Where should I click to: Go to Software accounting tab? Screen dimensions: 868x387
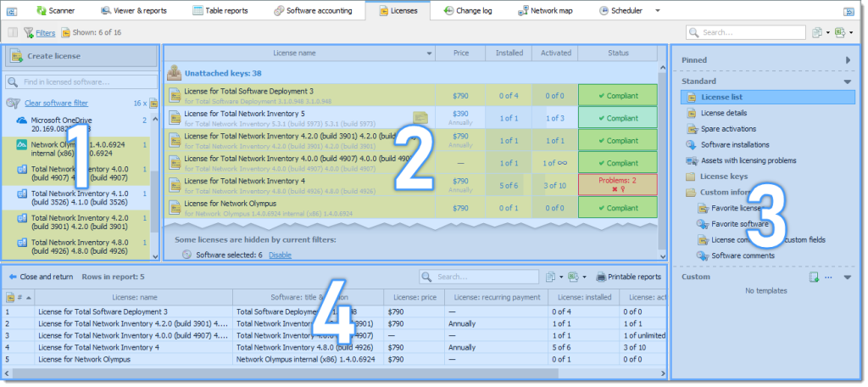(313, 10)
